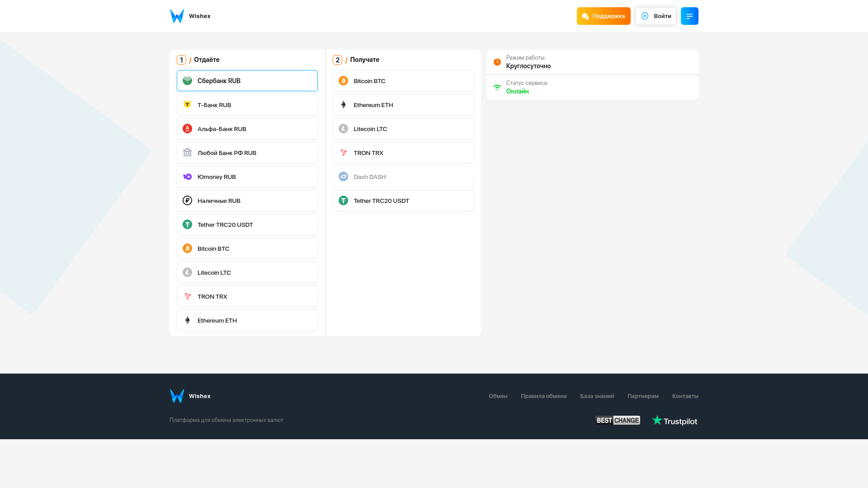This screenshot has height=488, width=868.
Task: Pick Любой Банк РФ RUB option
Action: click(x=247, y=153)
